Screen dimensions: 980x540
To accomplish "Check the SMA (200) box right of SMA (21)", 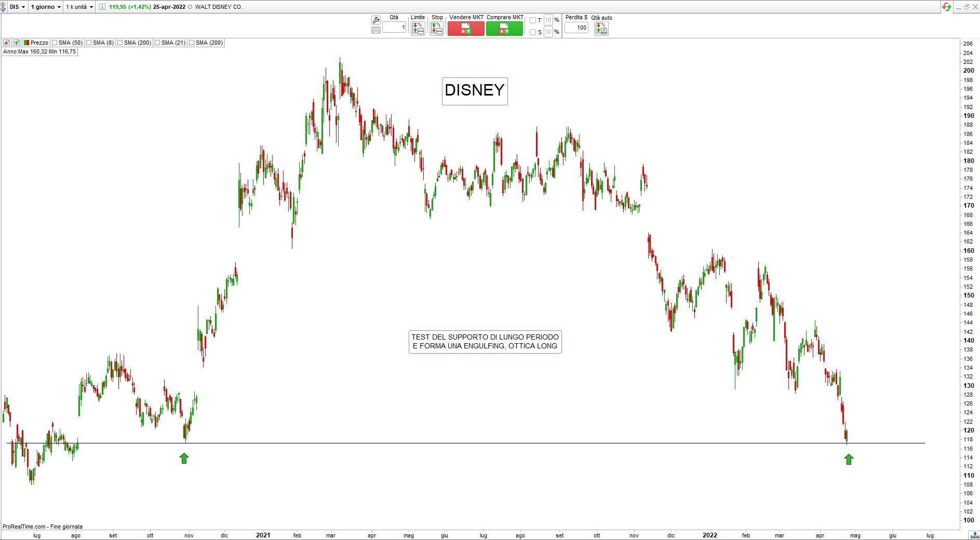I will pos(192,43).
